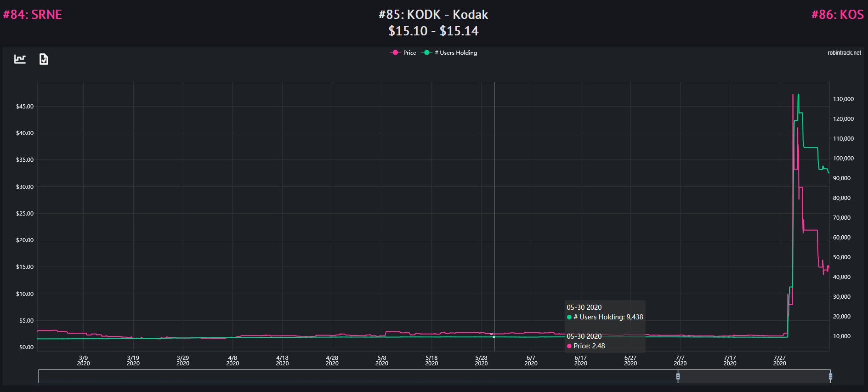Click the 4/8 2020 date axis label

(233, 361)
